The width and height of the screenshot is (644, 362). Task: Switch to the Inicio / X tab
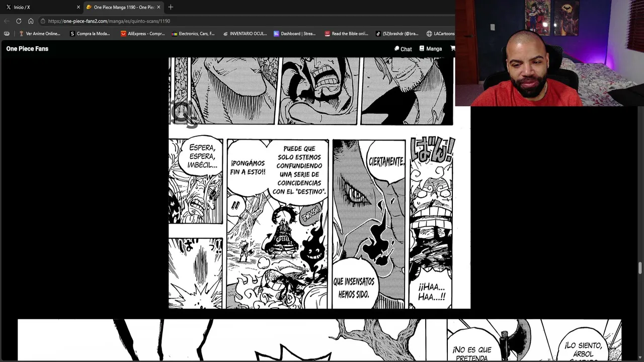point(41,7)
